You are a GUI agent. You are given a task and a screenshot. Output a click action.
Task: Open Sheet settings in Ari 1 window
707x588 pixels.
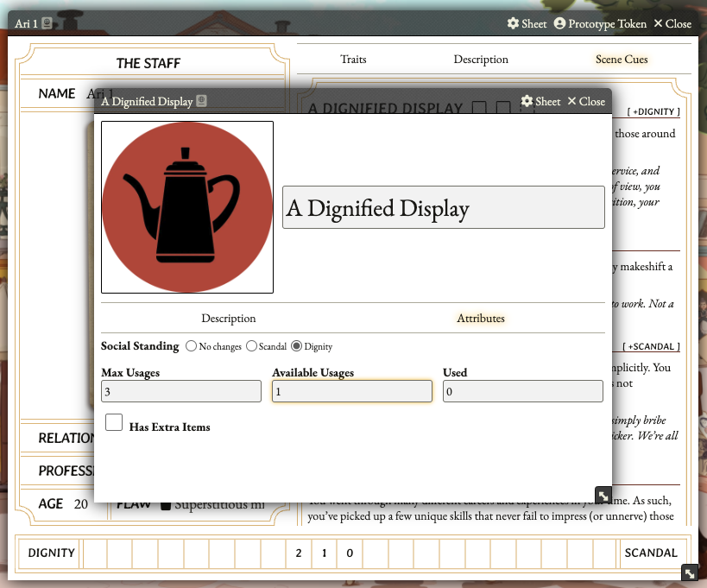[x=527, y=23]
